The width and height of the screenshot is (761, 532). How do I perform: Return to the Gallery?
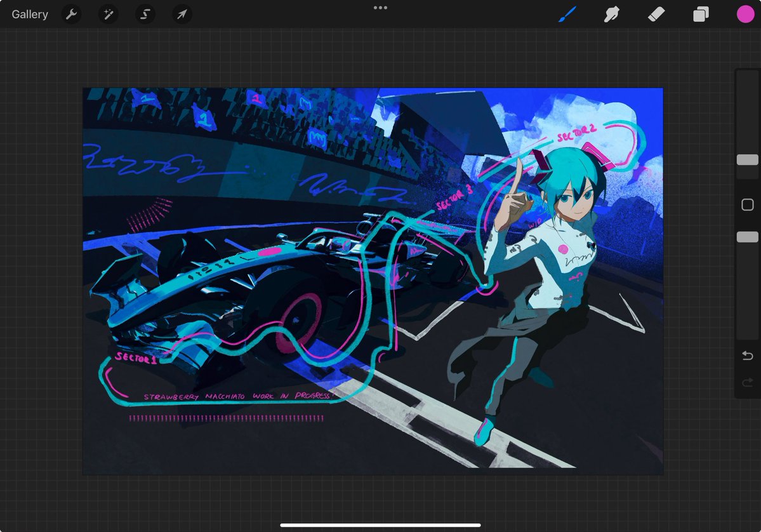click(30, 15)
